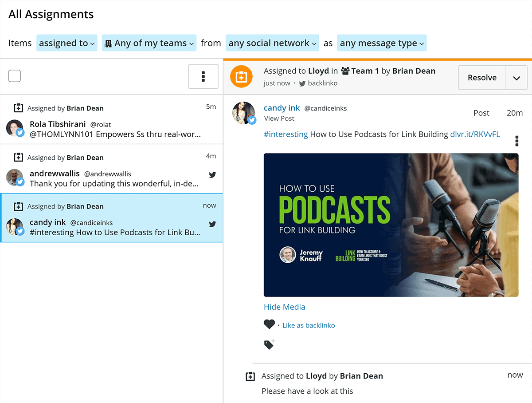Click the backlinko account name in header
The width and height of the screenshot is (532, 403).
pyautogui.click(x=323, y=83)
